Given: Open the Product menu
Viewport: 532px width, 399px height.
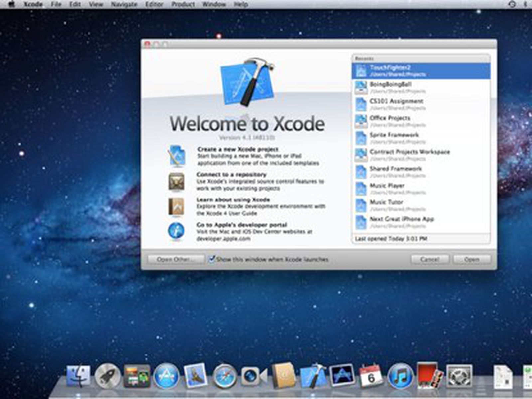Looking at the screenshot, I should click(183, 4).
